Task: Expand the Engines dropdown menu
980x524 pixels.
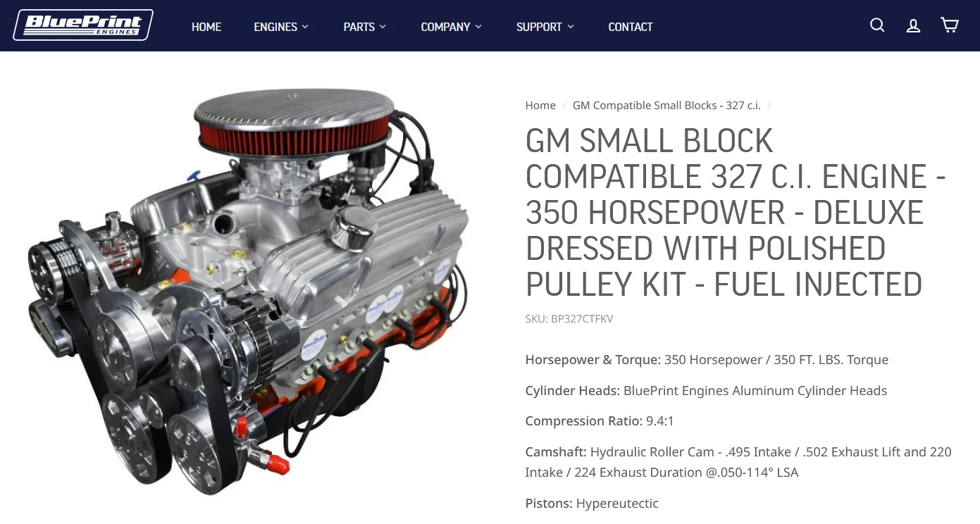Action: tap(281, 27)
